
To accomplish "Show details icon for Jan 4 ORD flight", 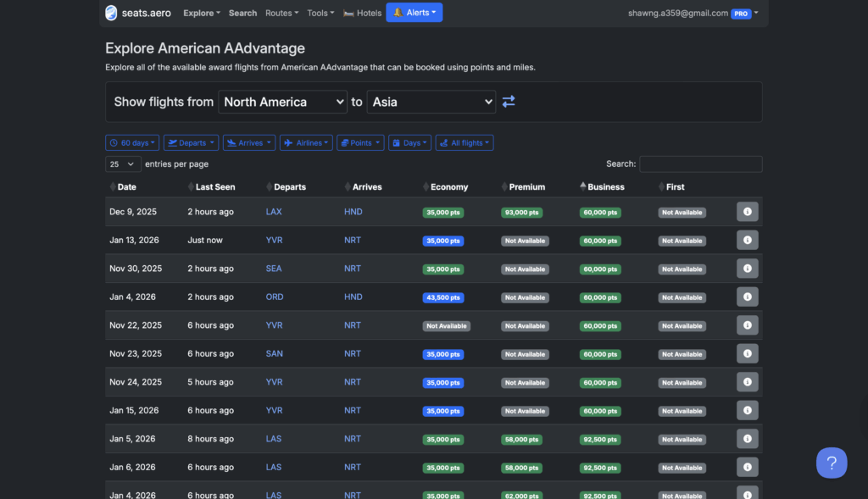I will click(x=747, y=297).
